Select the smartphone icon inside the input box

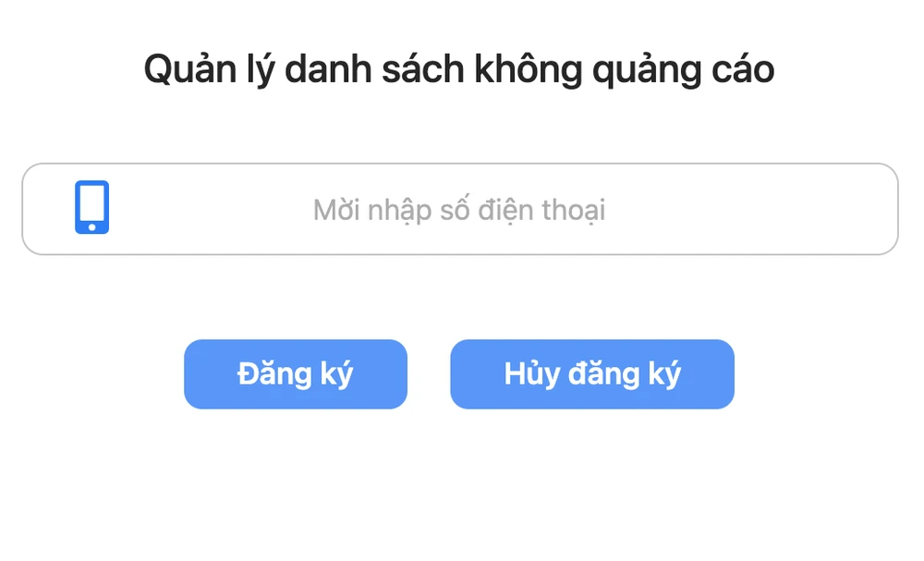click(91, 208)
